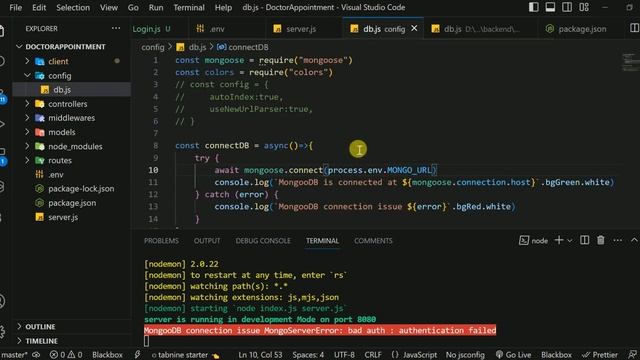This screenshot has height=360, width=640.
Task: Switch to the OUTPUT panel tab
Action: 207,241
